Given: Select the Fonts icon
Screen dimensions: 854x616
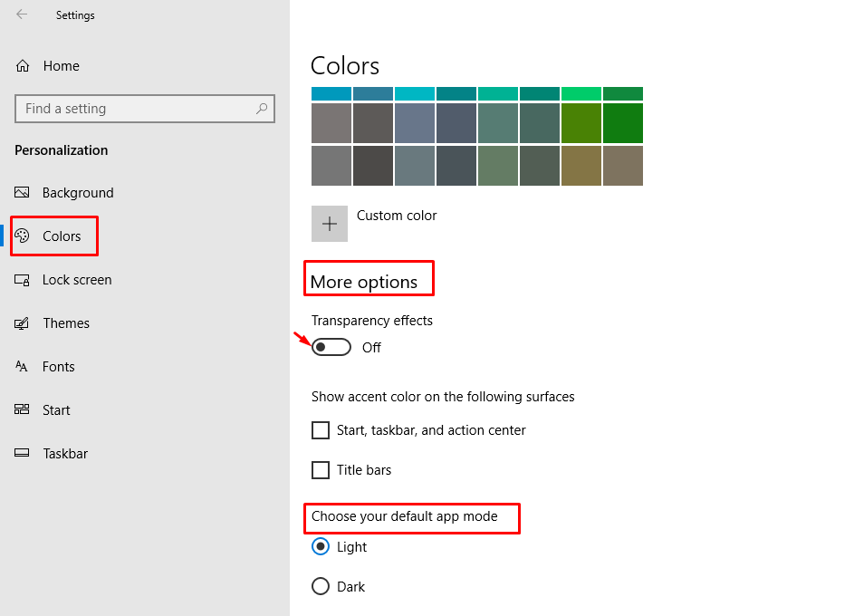Looking at the screenshot, I should (21, 366).
